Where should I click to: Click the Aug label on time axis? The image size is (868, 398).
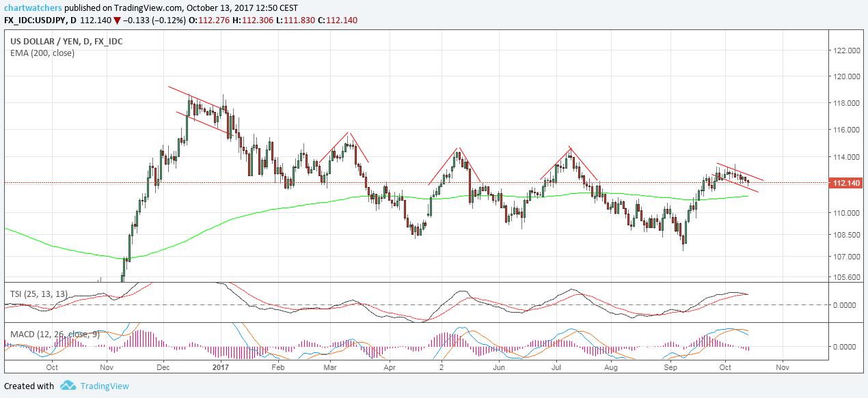(612, 367)
